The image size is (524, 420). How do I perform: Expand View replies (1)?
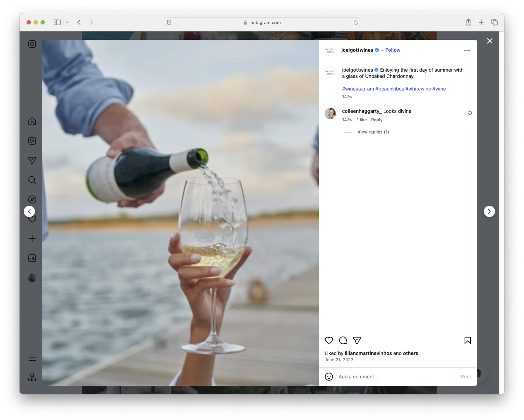pyautogui.click(x=373, y=132)
